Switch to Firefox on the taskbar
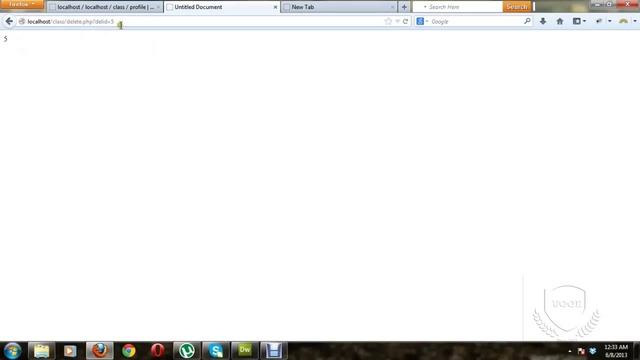The width and height of the screenshot is (640, 360). (x=99, y=351)
